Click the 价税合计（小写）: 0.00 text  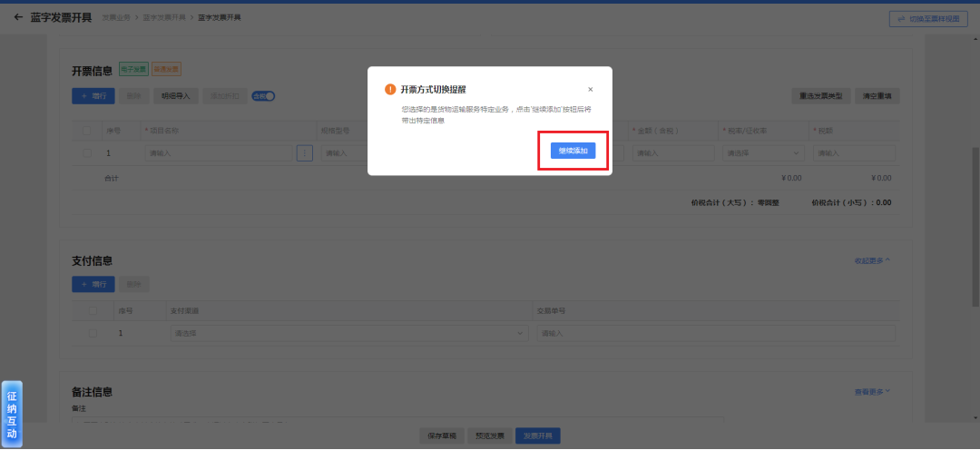click(x=851, y=202)
